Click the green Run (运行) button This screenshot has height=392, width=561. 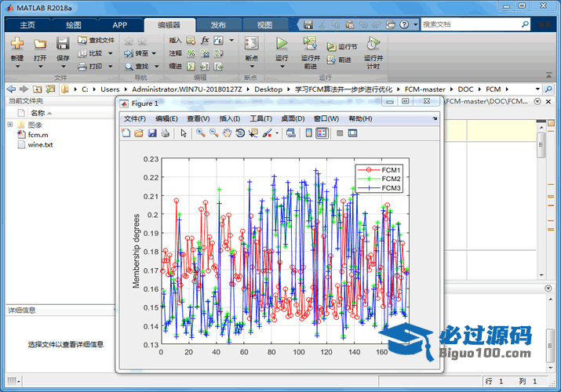tap(282, 44)
